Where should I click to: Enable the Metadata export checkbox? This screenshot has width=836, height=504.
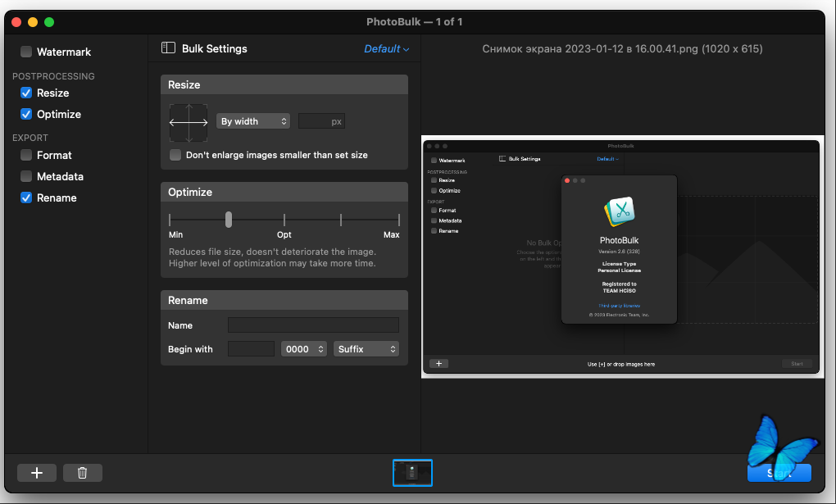(x=26, y=176)
